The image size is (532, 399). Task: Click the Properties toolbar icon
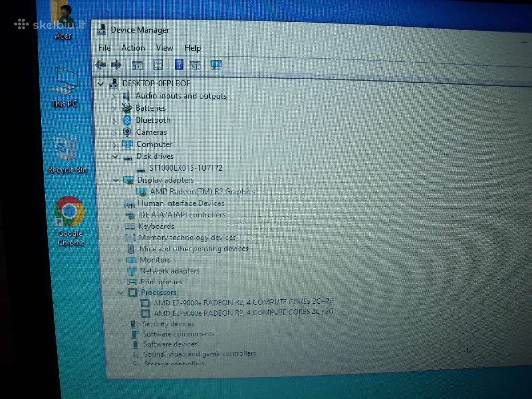pyautogui.click(x=158, y=65)
